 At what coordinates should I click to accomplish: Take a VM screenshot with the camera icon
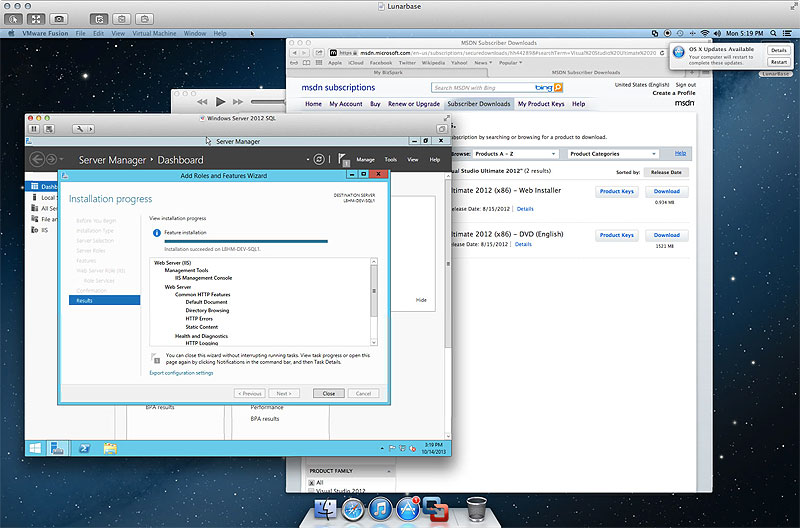pos(59,19)
